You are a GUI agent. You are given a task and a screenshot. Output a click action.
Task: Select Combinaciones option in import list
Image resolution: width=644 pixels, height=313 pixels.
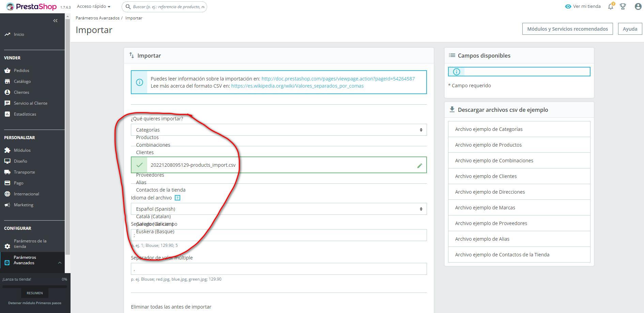click(x=153, y=145)
